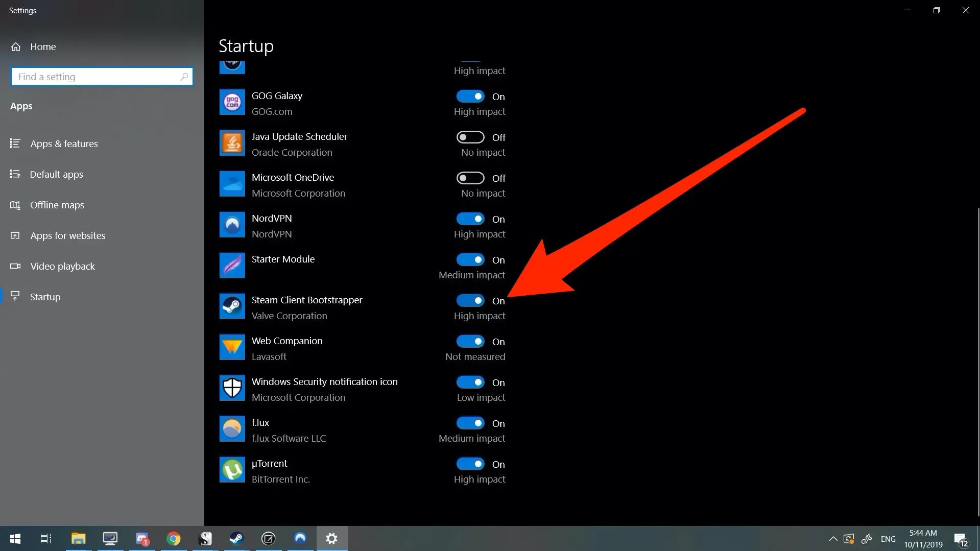Disable µTorrent startup toggle
The image size is (980, 551).
pos(470,464)
